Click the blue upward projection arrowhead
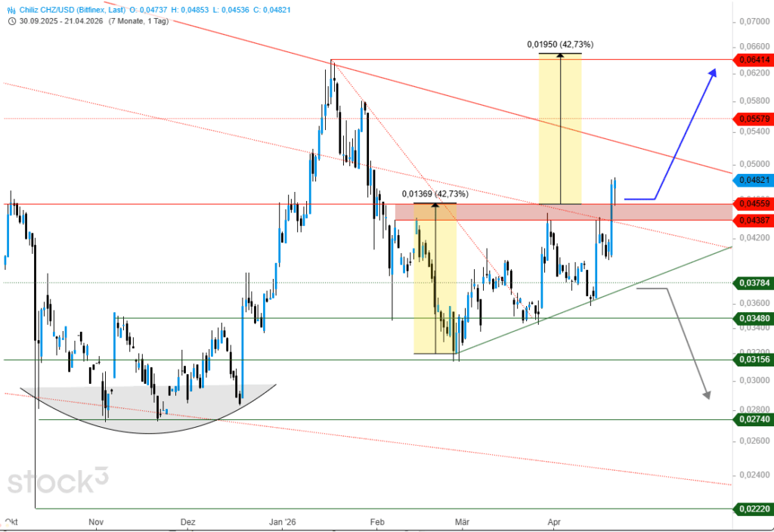 click(x=712, y=73)
